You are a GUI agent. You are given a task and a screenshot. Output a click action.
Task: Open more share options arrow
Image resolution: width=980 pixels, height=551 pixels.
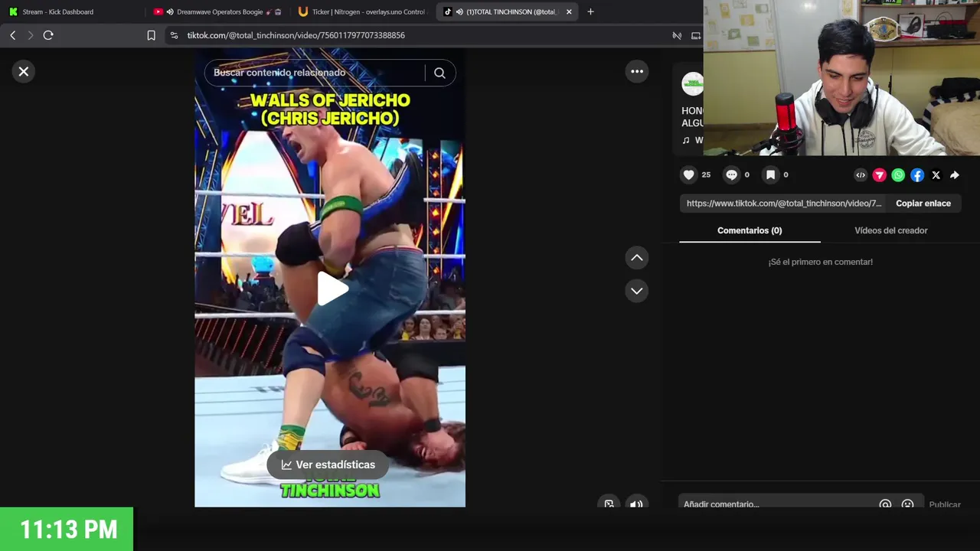click(x=955, y=175)
